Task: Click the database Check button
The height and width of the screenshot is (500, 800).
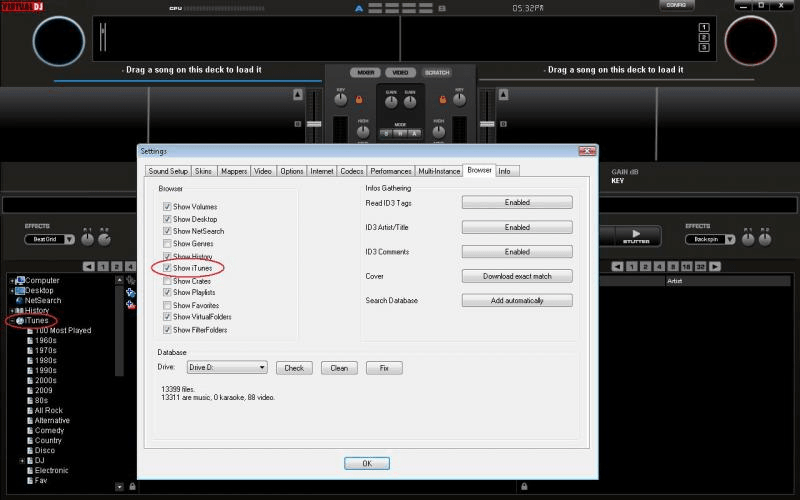Action: pos(294,368)
